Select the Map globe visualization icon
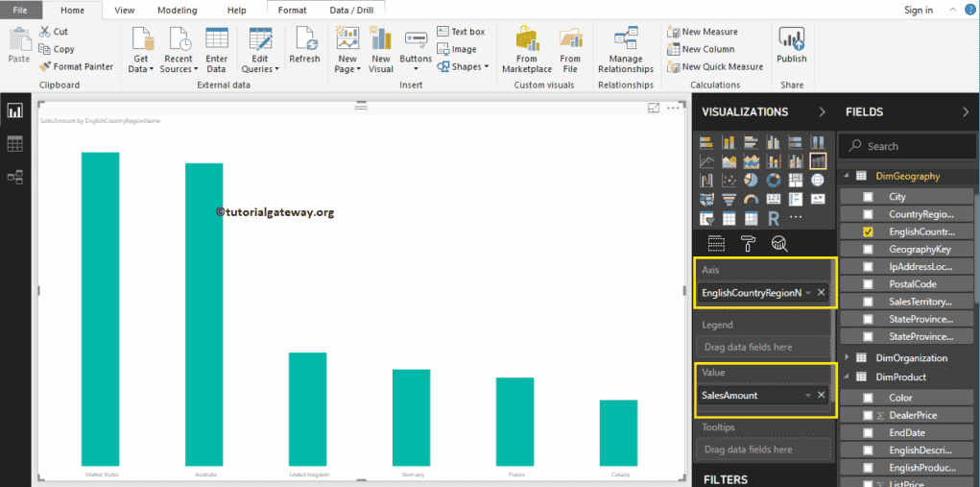The image size is (980, 487). coord(818,181)
